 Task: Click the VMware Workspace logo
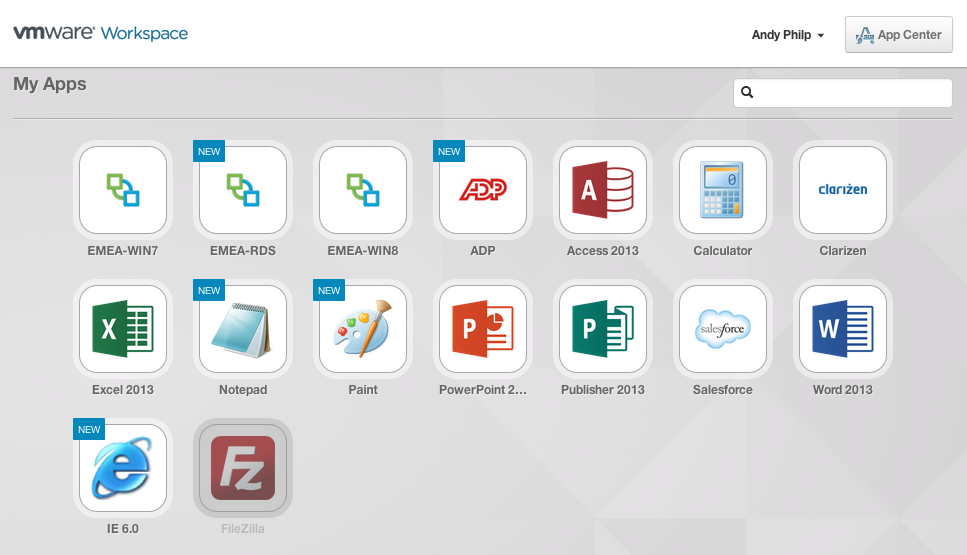(x=101, y=33)
